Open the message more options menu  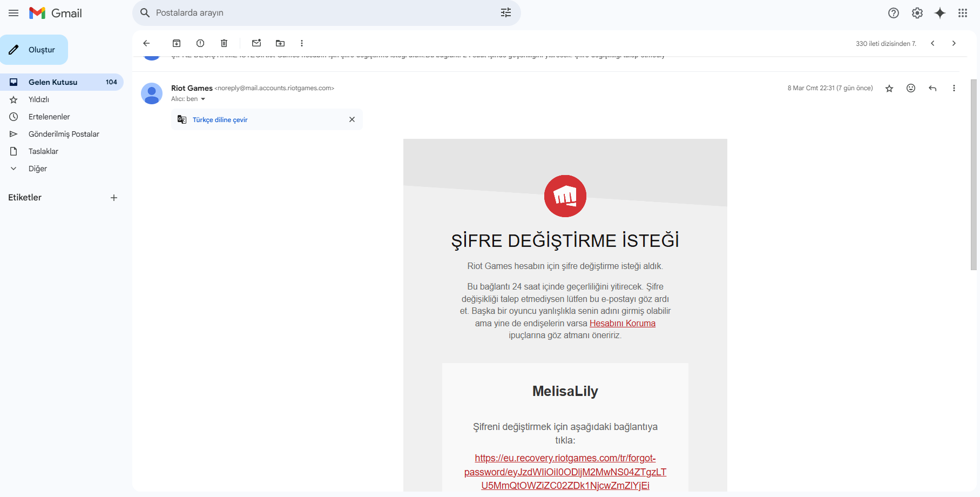(x=954, y=88)
